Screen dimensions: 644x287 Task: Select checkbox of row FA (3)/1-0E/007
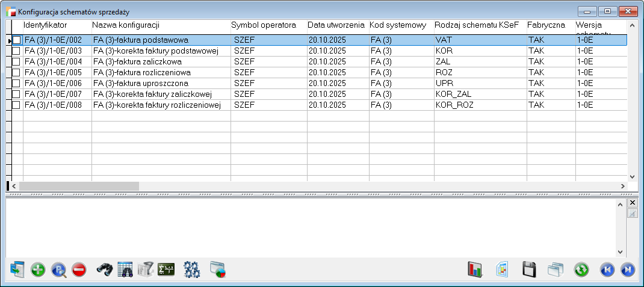[17, 94]
